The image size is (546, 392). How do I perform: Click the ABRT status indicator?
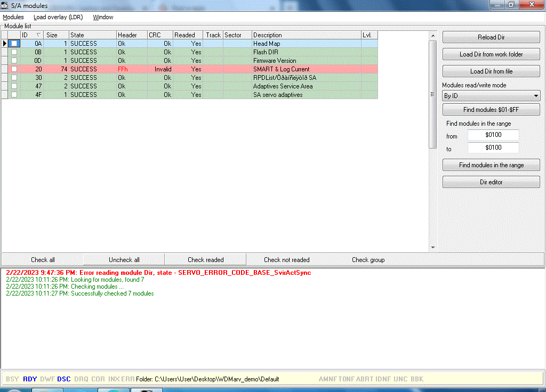click(x=365, y=379)
